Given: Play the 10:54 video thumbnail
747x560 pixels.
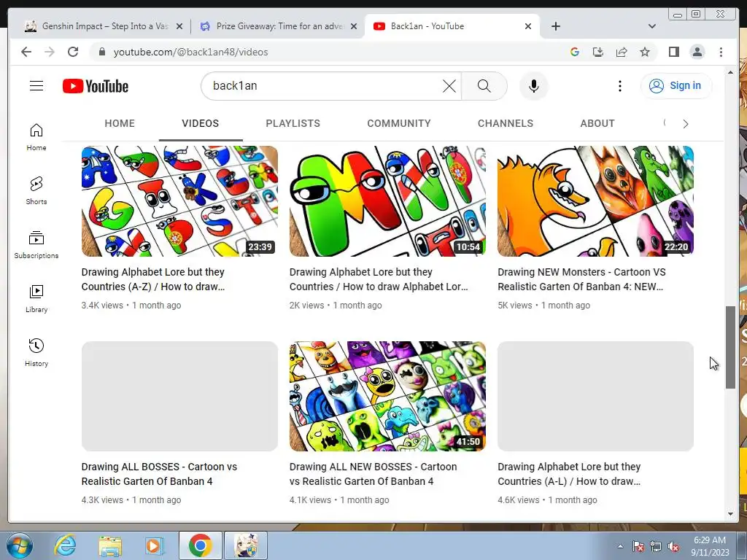Looking at the screenshot, I should [388, 201].
